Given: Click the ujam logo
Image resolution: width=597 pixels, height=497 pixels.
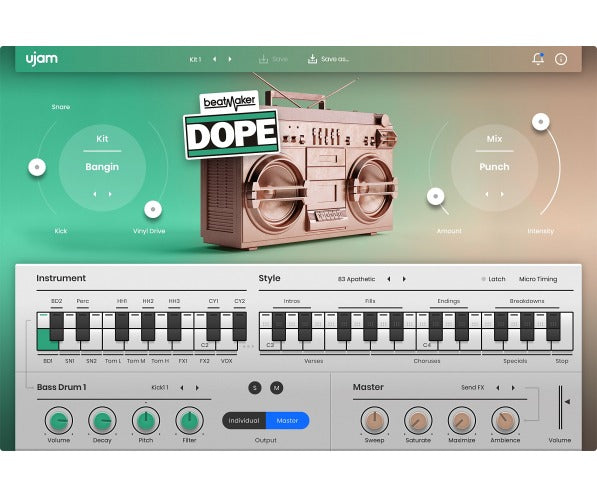Looking at the screenshot, I should click(x=42, y=59).
